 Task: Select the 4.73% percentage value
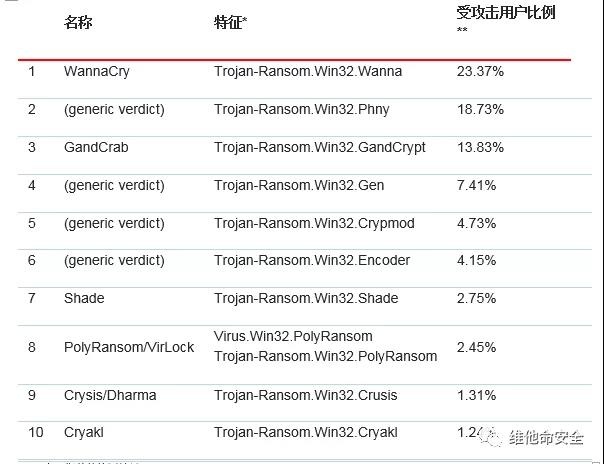(x=476, y=223)
